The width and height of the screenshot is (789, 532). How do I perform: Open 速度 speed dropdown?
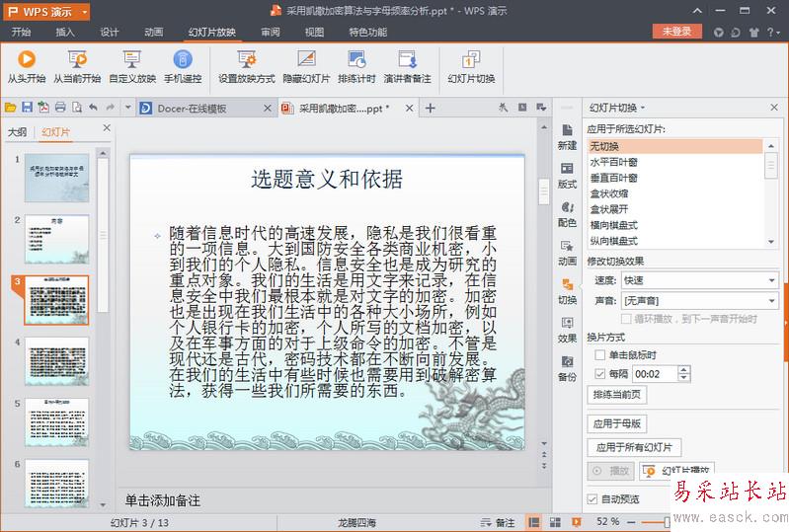click(x=771, y=280)
